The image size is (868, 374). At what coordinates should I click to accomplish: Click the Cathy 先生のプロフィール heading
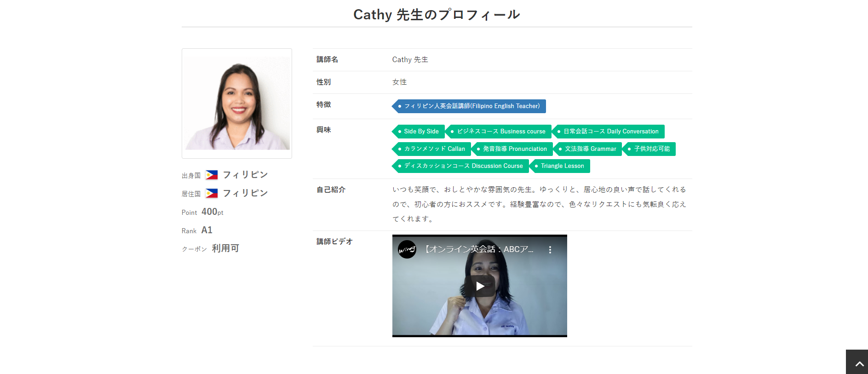tap(437, 15)
